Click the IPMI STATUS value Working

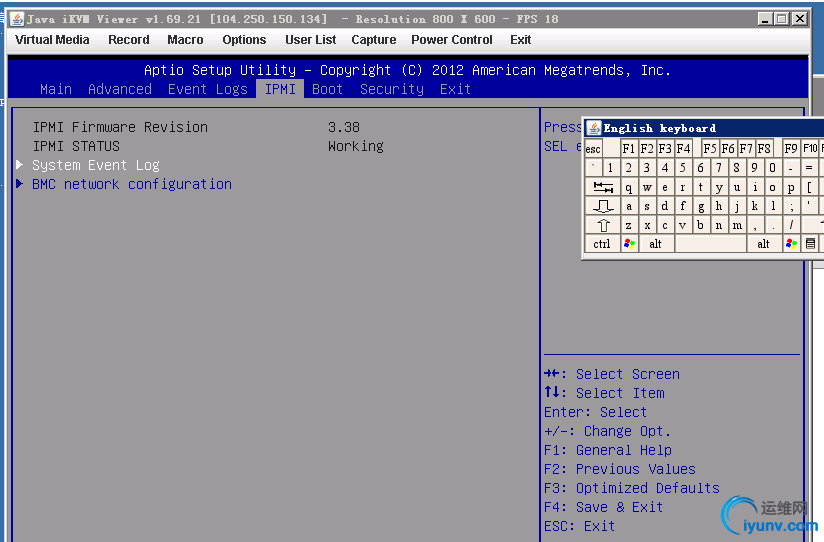[x=356, y=147]
